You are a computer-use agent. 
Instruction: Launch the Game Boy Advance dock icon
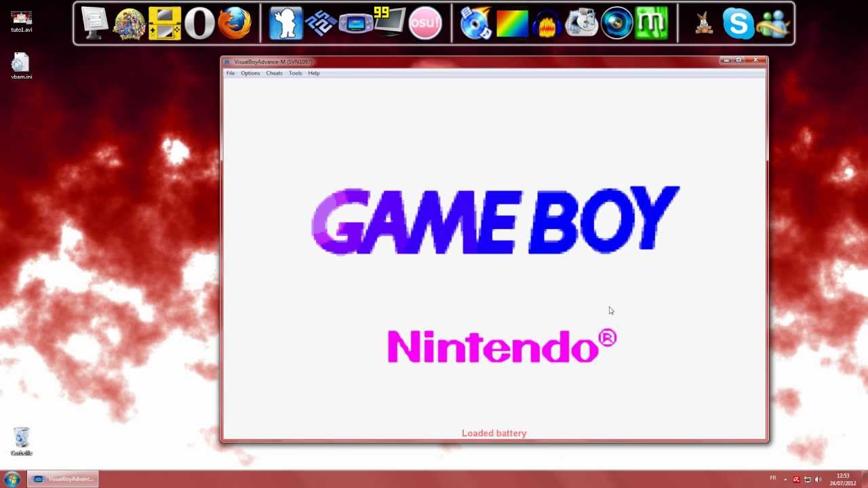[x=355, y=24]
